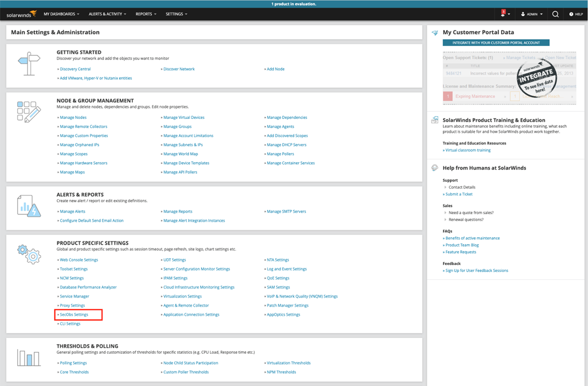Click the search magnifier icon
588x386 pixels.
[x=555, y=14]
